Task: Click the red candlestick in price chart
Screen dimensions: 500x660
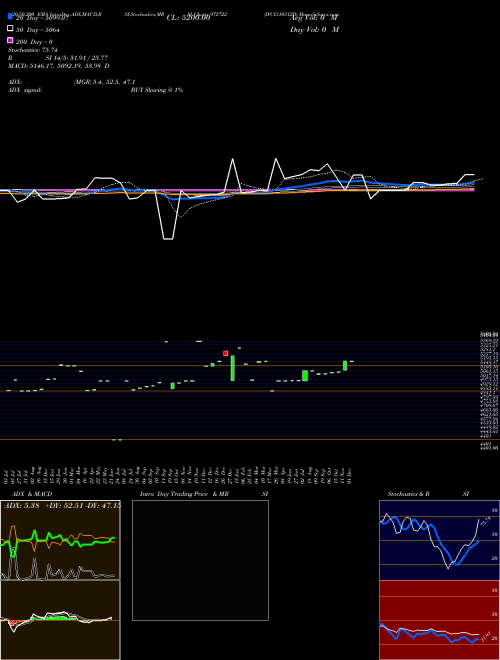Action: (x=226, y=353)
